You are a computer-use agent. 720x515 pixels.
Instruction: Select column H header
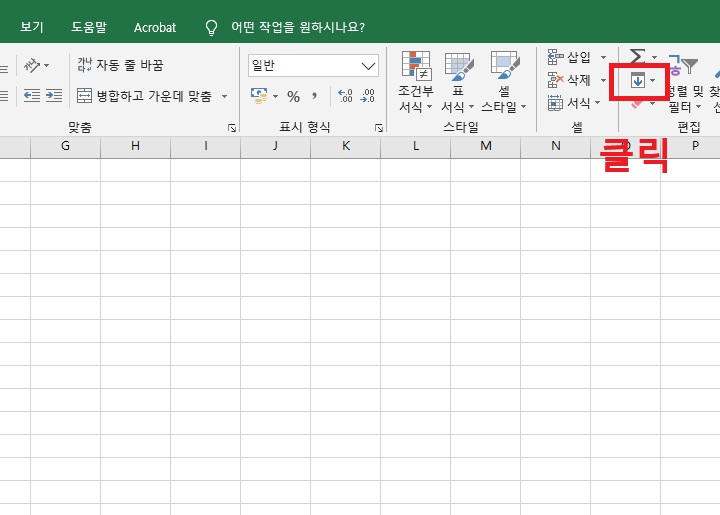(x=135, y=146)
